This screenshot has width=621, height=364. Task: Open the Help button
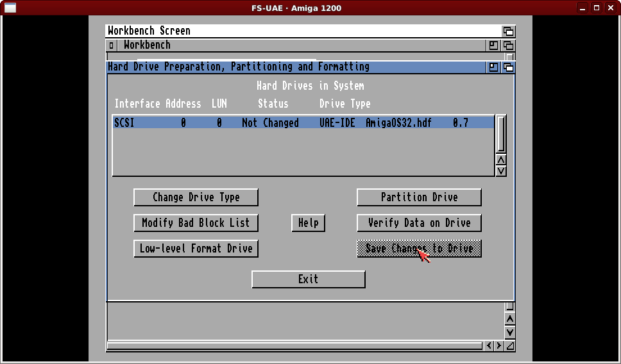(308, 223)
